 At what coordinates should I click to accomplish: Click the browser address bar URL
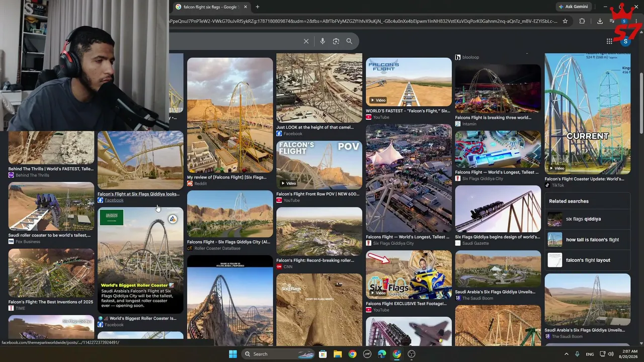363,21
